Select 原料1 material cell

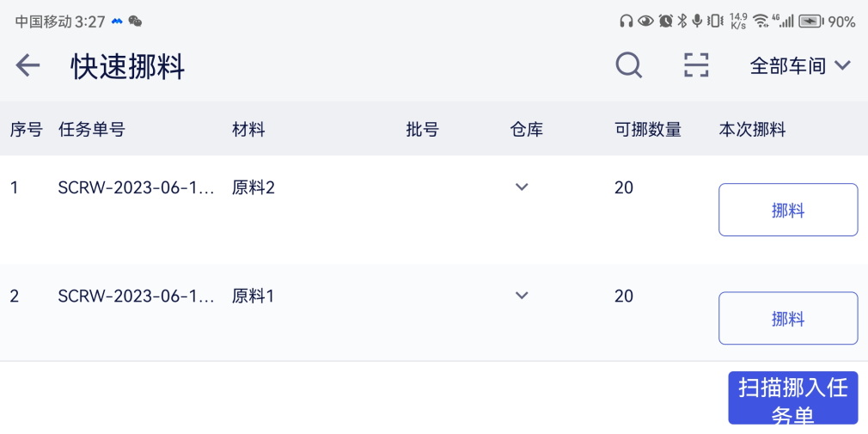click(254, 296)
